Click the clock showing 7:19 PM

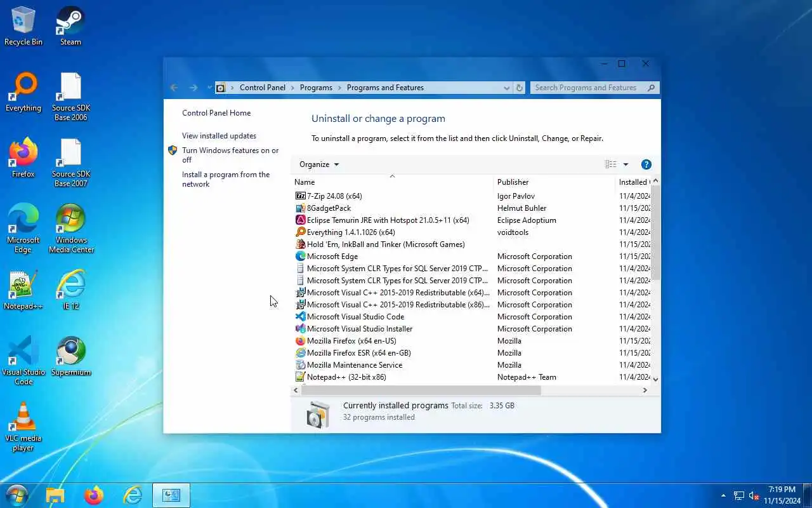782,495
